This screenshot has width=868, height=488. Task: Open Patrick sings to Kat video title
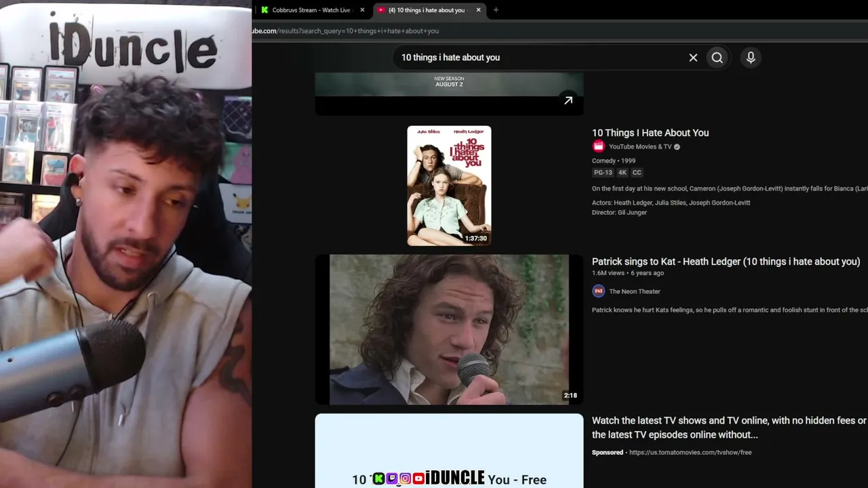tap(726, 262)
